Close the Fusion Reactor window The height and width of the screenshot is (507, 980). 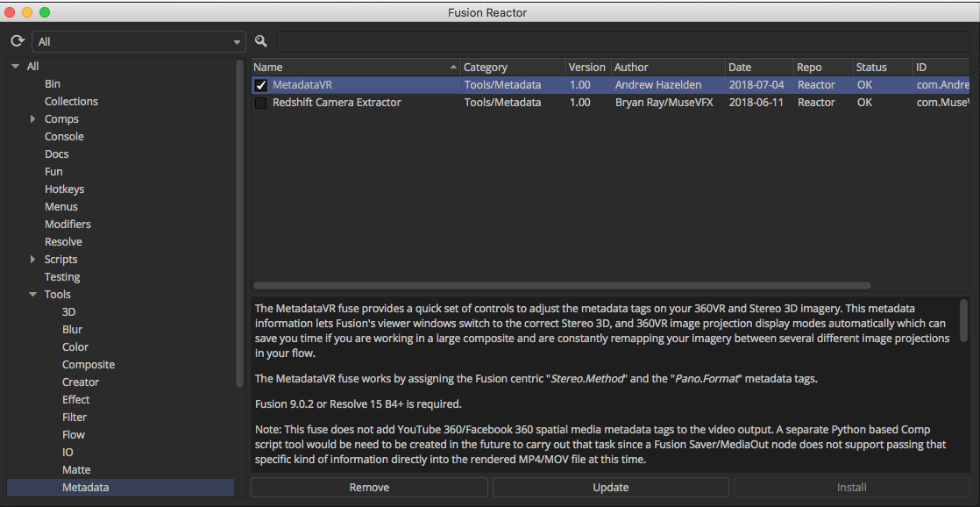[x=11, y=12]
